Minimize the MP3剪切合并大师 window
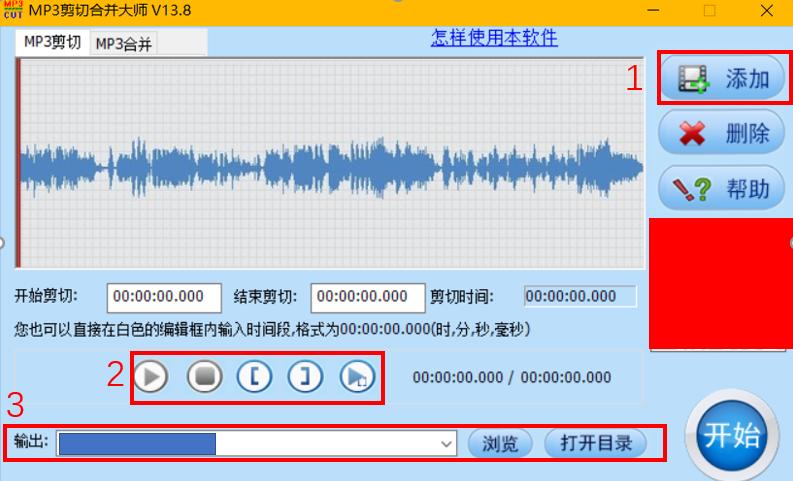793x481 pixels. tap(653, 10)
